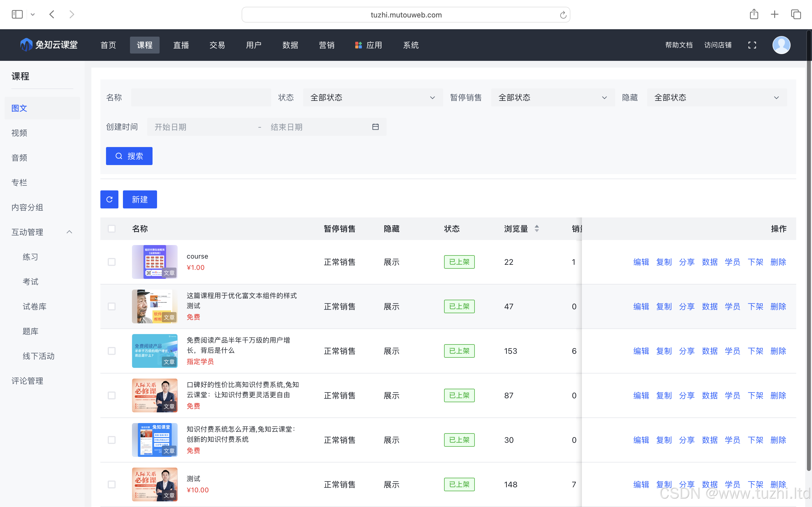Go to the 直播 top menu
The width and height of the screenshot is (812, 507).
point(181,45)
